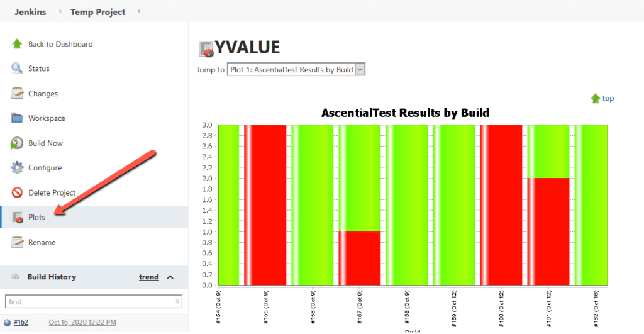Click the AscentialTest Results by Build chart title
The image size is (644, 334).
[x=405, y=113]
